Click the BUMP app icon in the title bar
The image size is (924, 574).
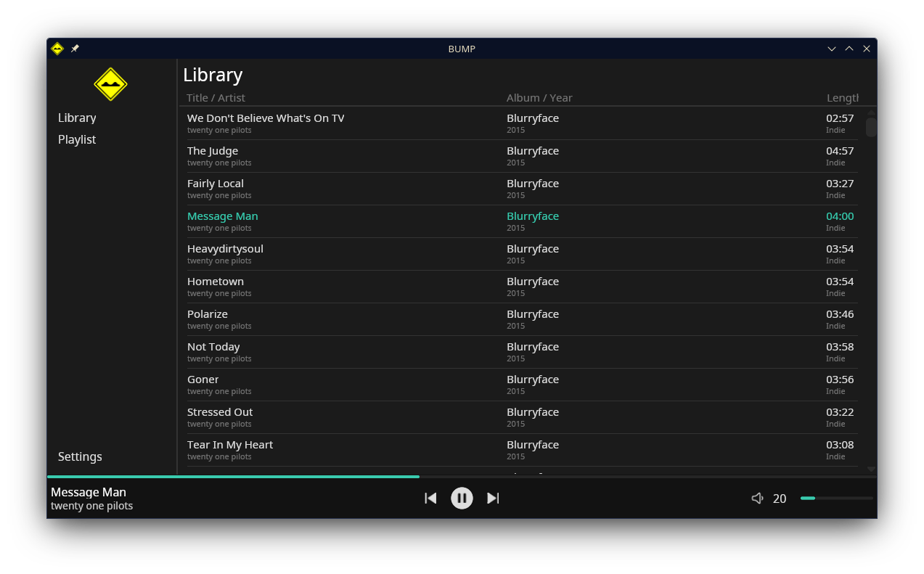click(57, 49)
